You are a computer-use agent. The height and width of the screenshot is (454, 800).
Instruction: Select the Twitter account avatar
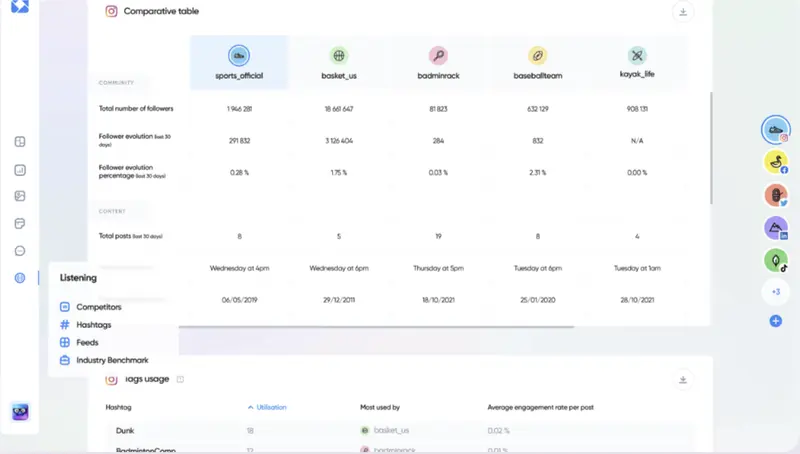coord(775,195)
